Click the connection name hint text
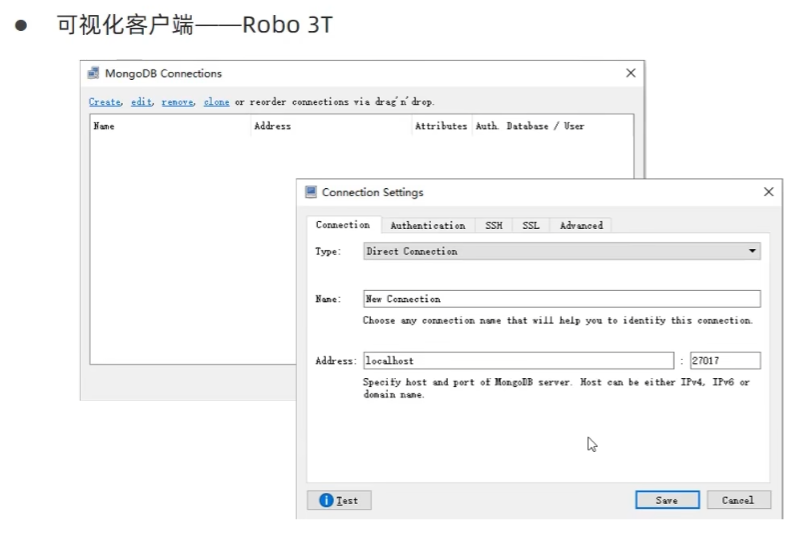 tap(558, 321)
